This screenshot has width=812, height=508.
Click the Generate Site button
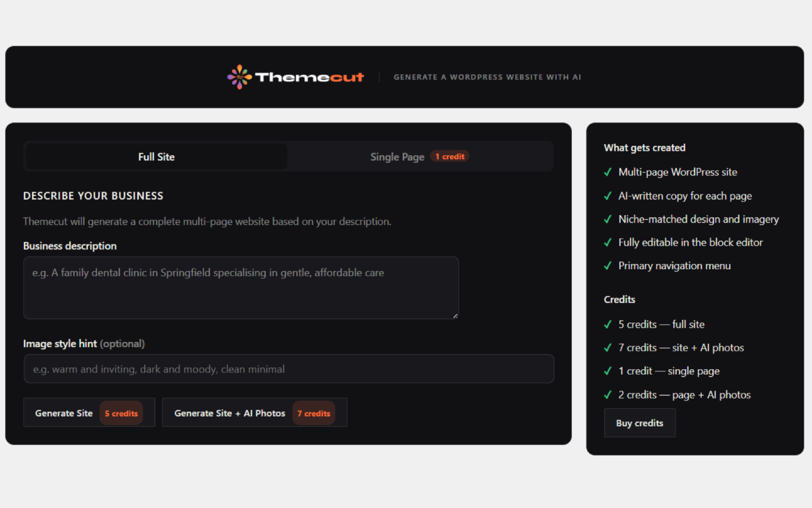tap(89, 413)
